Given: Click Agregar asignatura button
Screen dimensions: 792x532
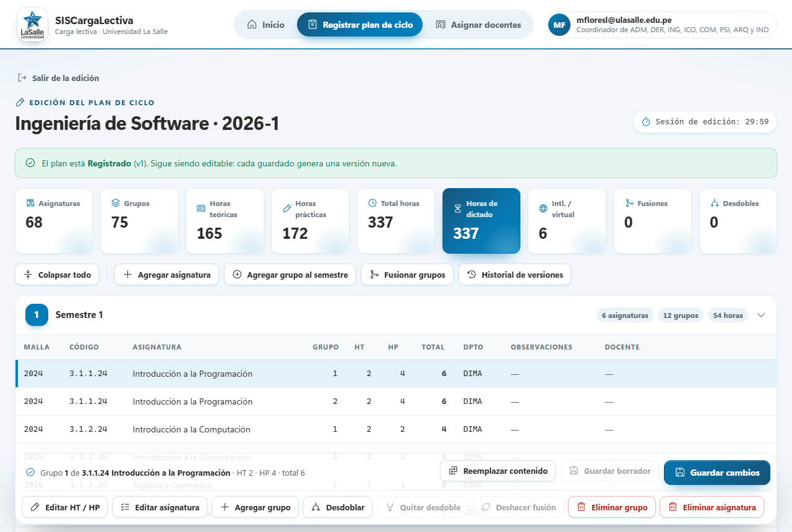Looking at the screenshot, I should [167, 275].
